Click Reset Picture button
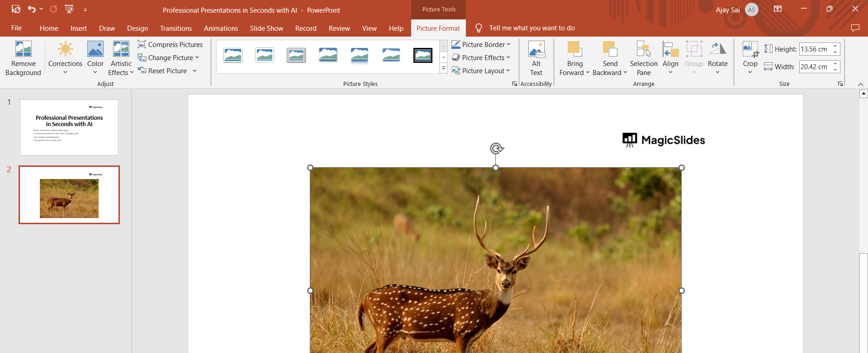The width and height of the screenshot is (868, 353). point(163,71)
